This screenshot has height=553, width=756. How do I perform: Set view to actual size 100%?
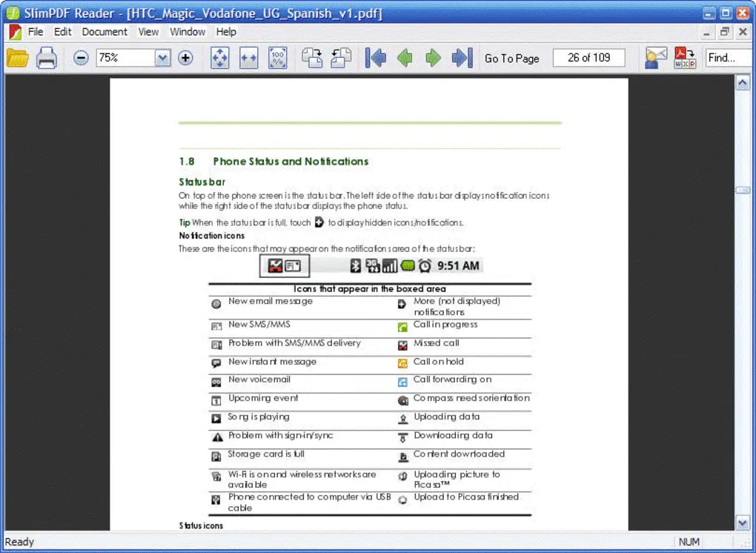point(277,58)
